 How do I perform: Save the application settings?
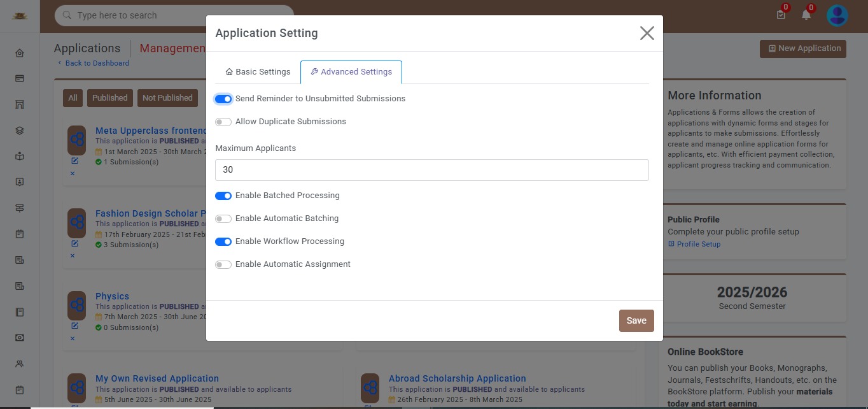(x=636, y=320)
